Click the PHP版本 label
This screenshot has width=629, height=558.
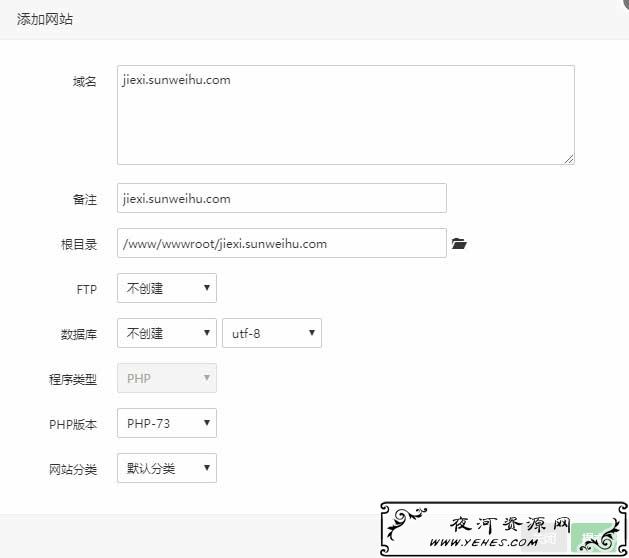click(73, 424)
